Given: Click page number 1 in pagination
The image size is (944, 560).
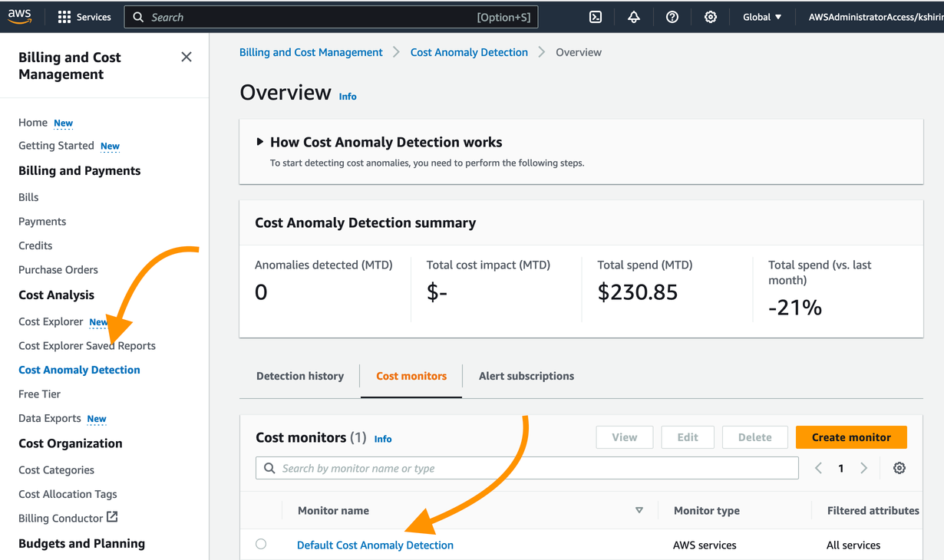Looking at the screenshot, I should pos(841,468).
